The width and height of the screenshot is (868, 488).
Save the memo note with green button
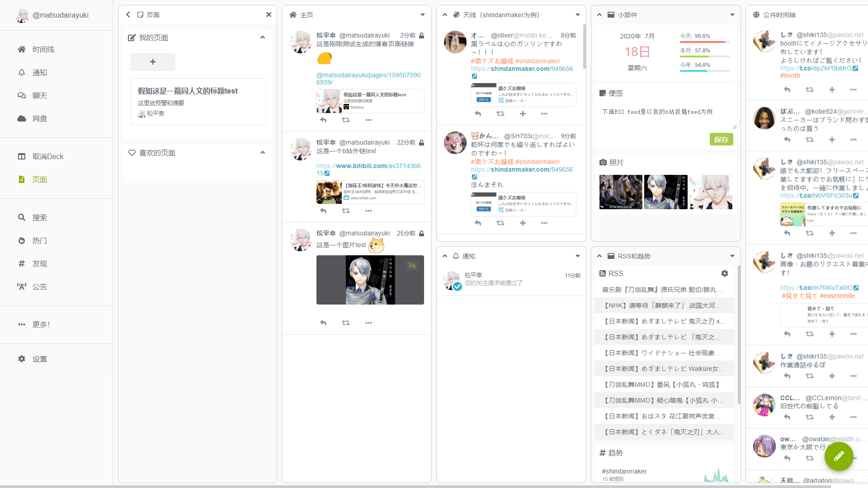[x=721, y=140]
